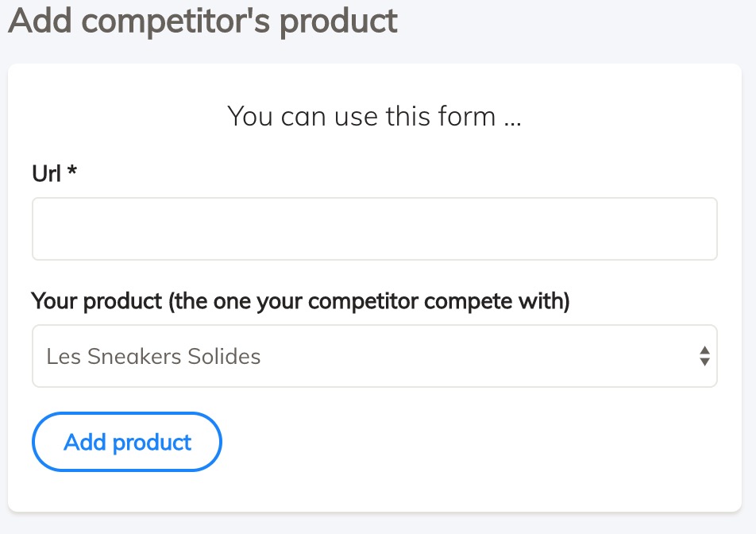Click the Add product button

tap(127, 442)
